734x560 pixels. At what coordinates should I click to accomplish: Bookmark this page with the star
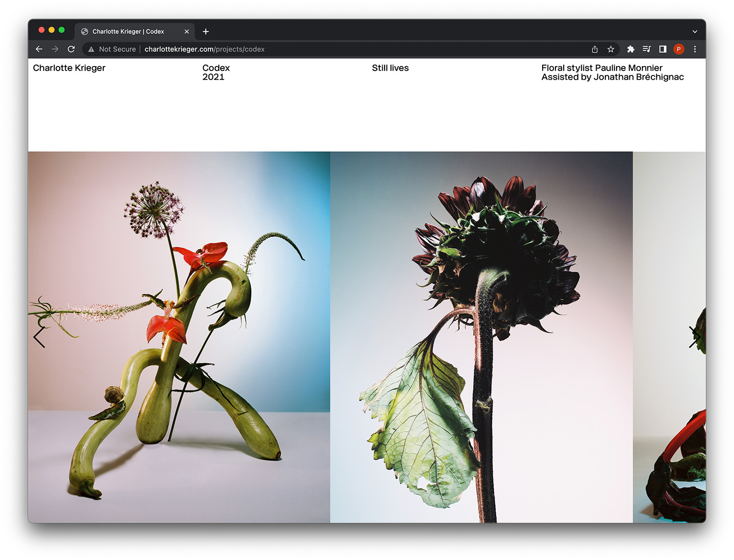[x=611, y=49]
